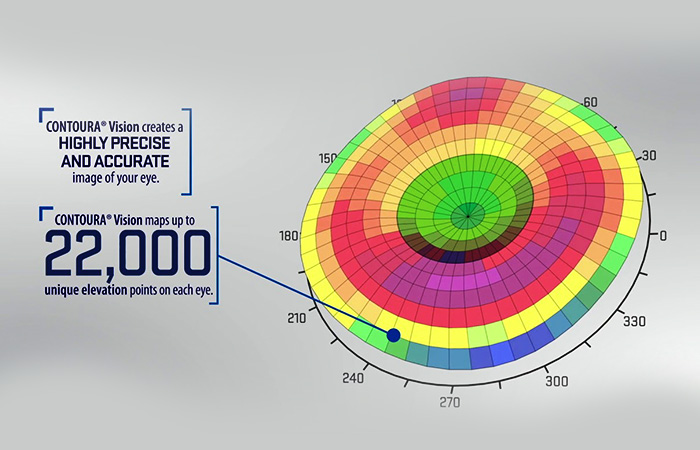The width and height of the screenshot is (700, 450).
Task: Click the "HIGHLY PRECISE AND ACCURATE" text
Action: (112, 152)
